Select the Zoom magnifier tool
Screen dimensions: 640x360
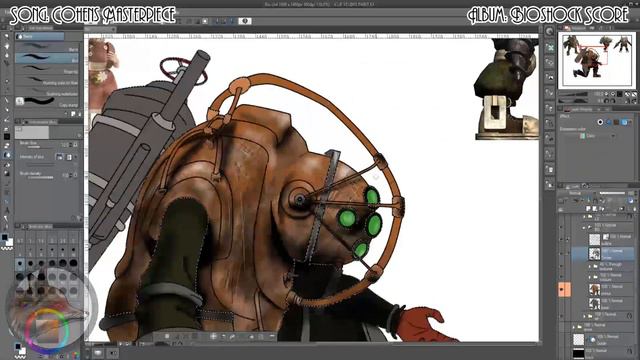click(x=7, y=37)
